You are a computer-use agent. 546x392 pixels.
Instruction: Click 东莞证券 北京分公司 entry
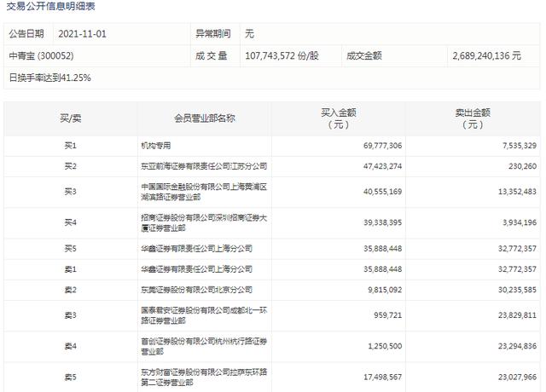tap(196, 290)
